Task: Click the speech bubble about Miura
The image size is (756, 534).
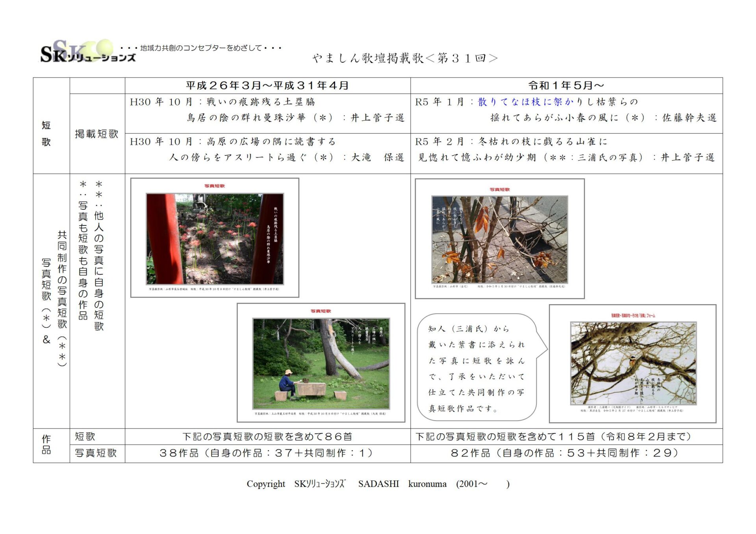Action: pos(477,368)
